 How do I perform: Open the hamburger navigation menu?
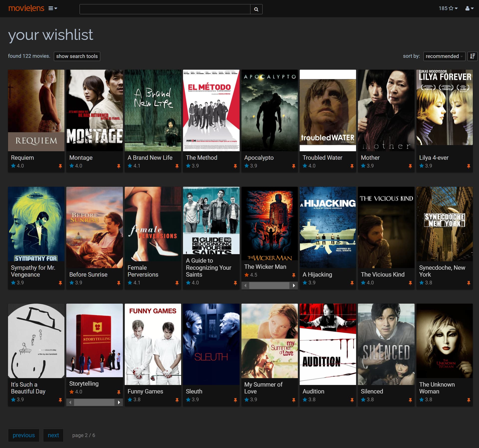(x=52, y=8)
